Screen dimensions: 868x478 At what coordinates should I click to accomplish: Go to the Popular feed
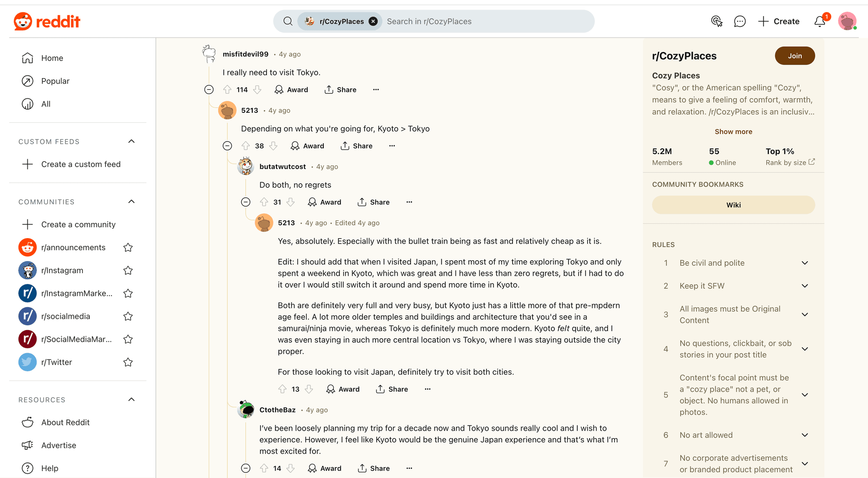[x=55, y=81]
